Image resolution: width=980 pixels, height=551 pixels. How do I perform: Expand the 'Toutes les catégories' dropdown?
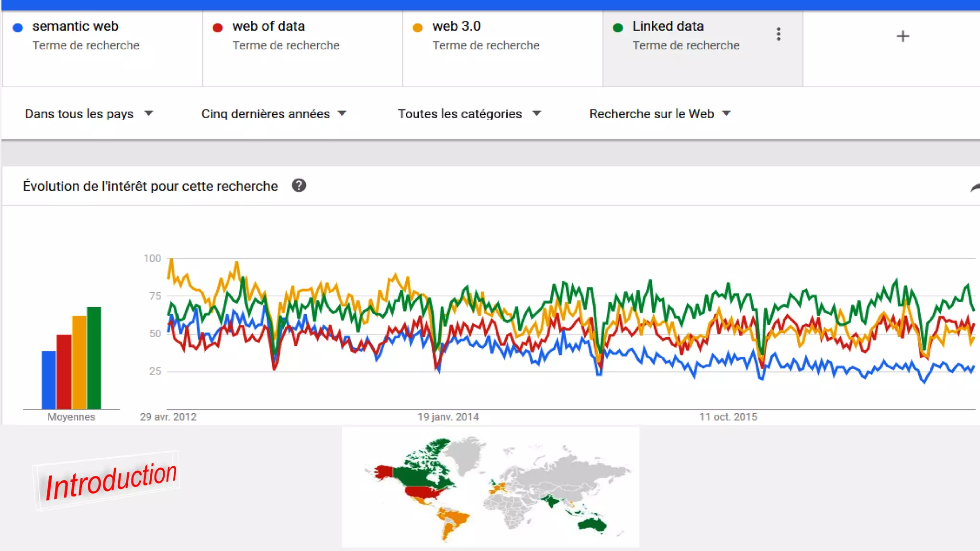click(x=469, y=114)
